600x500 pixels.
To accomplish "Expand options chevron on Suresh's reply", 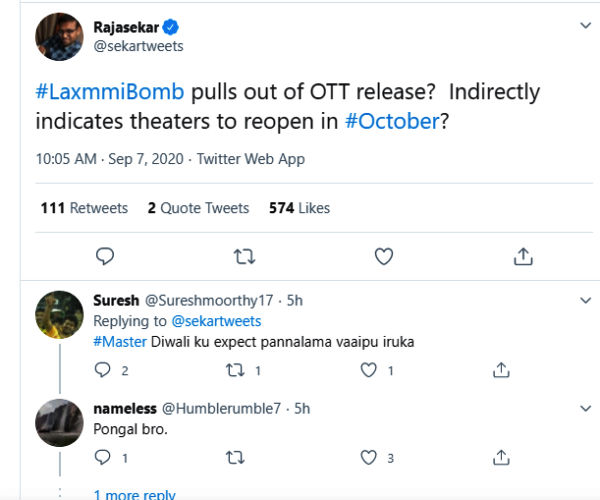I will 585,300.
